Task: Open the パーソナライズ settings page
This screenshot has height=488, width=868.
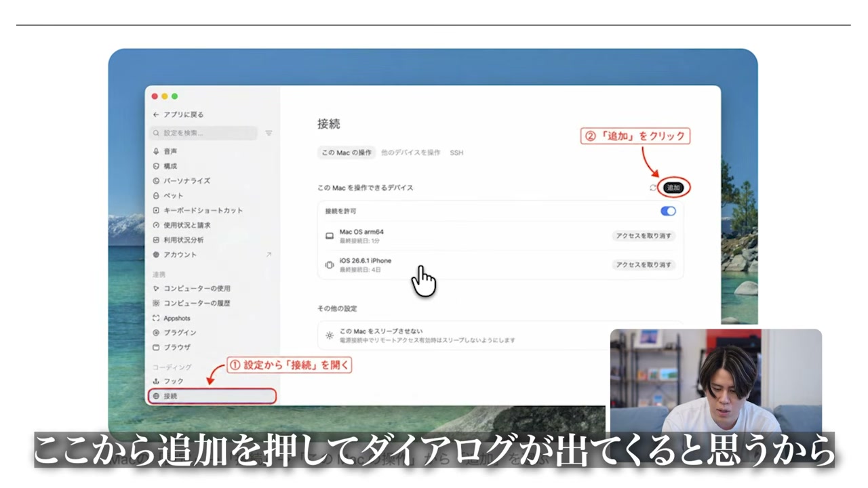Action: click(x=181, y=181)
